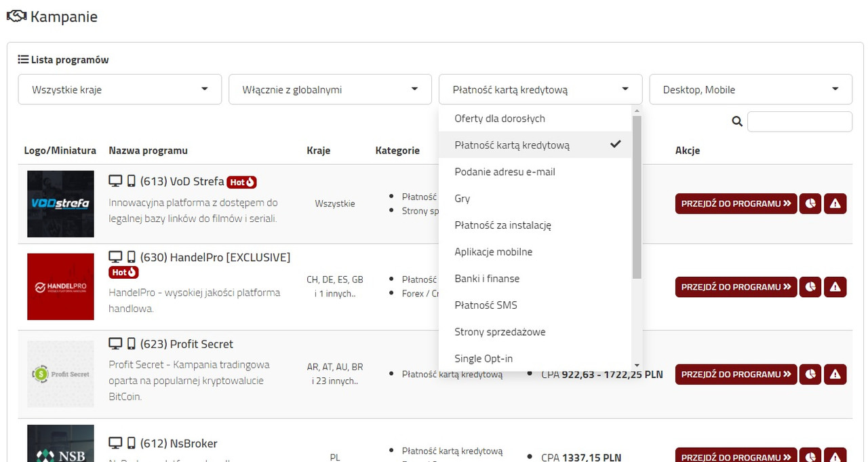
Task: Sort by Kategorie column header
Action: tap(397, 151)
